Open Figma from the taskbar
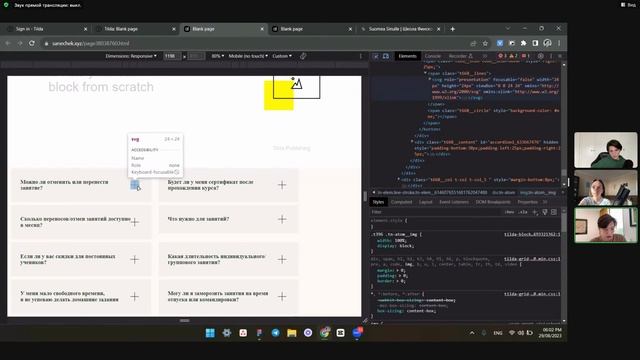This screenshot has width=640, height=360. pos(259,333)
